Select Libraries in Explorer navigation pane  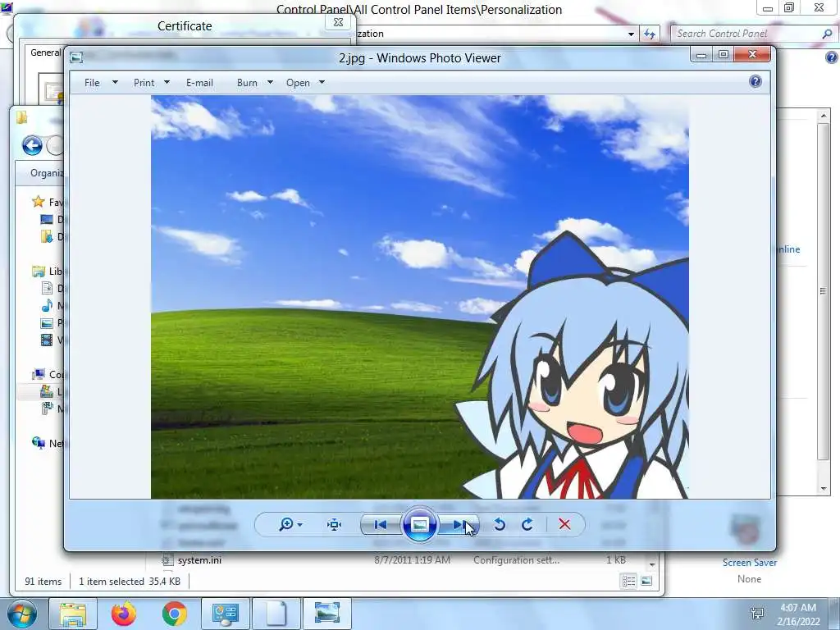point(47,271)
